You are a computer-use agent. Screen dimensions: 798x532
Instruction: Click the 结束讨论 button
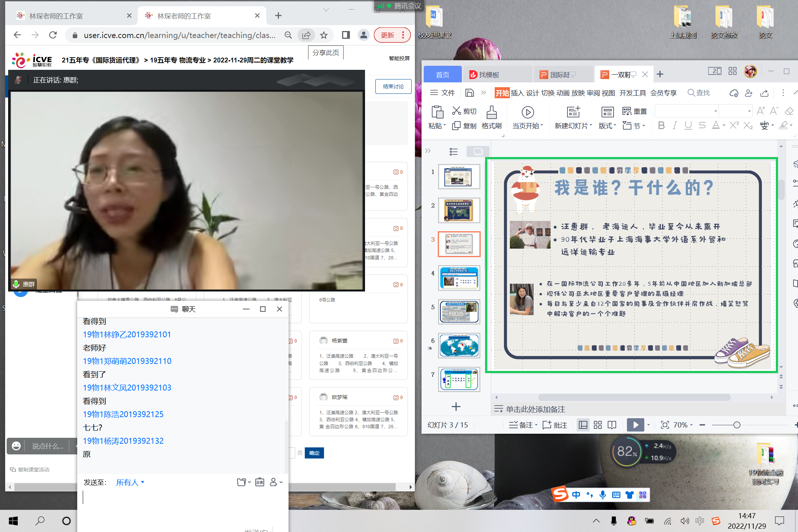coord(393,86)
